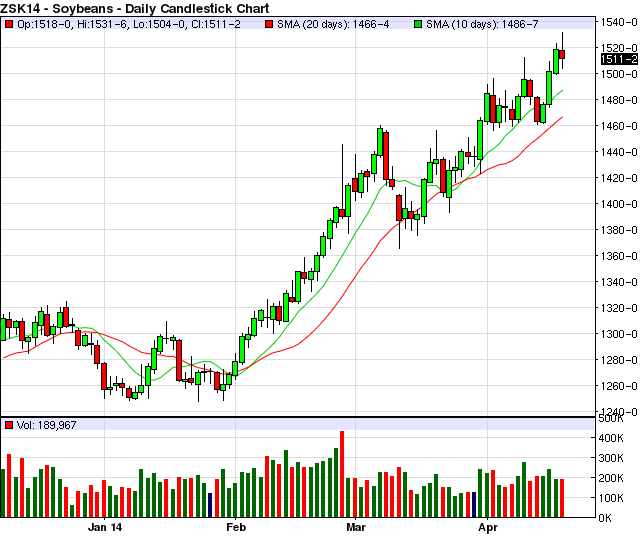Click the tallest red volume bar near March

click(x=342, y=474)
